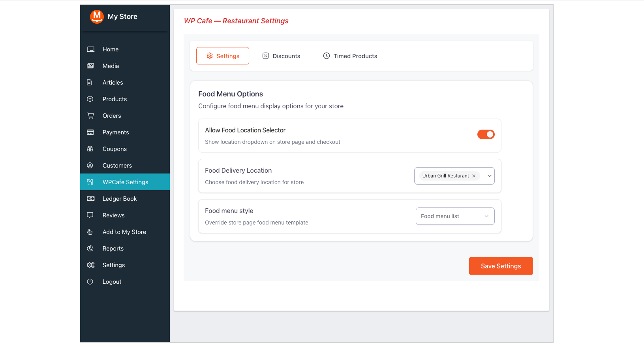The width and height of the screenshot is (644, 347).
Task: Click the sidebar Settings gears icon
Action: pyautogui.click(x=90, y=265)
